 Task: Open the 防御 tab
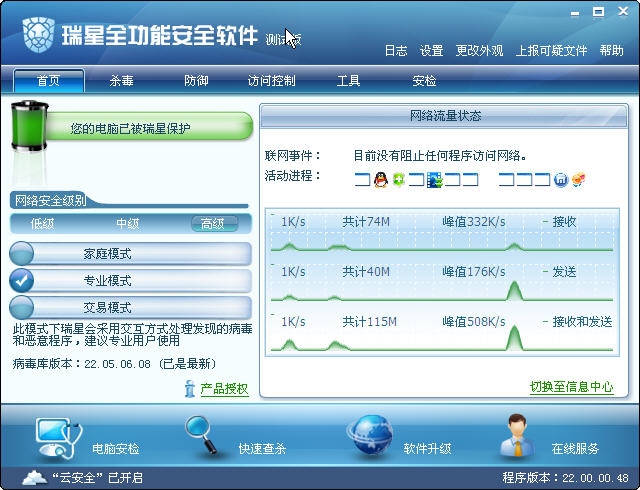point(196,80)
